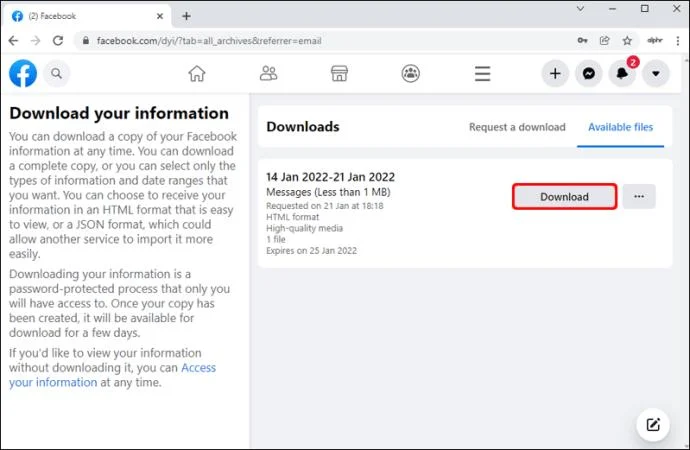Open the Messenger icon
The height and width of the screenshot is (450, 690).
(589, 73)
